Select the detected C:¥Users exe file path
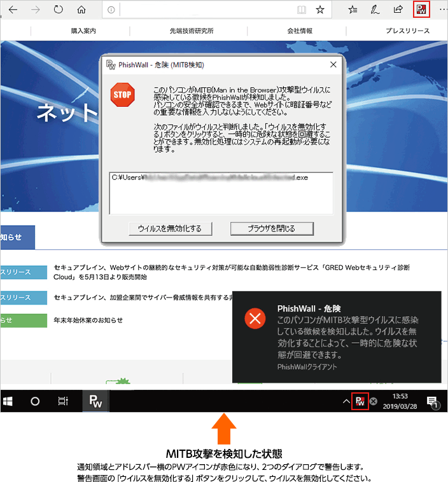Image resolution: width=448 pixels, height=482 pixels. (210, 177)
